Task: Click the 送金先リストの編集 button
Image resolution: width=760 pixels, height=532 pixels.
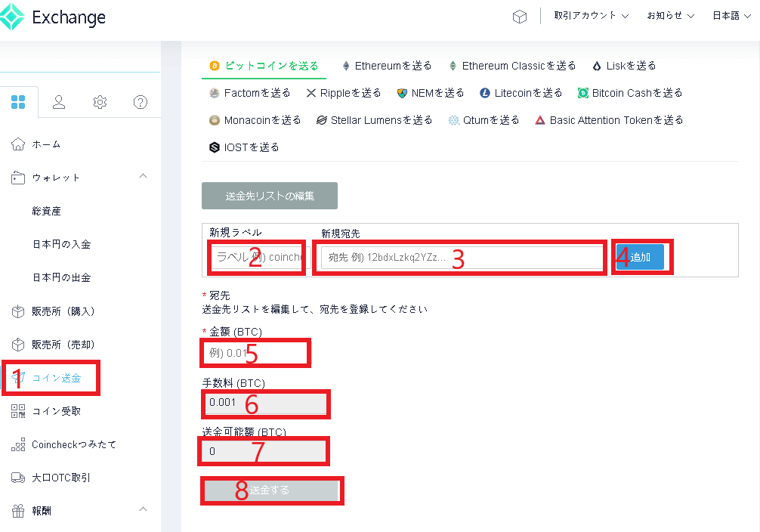Action: pos(270,196)
